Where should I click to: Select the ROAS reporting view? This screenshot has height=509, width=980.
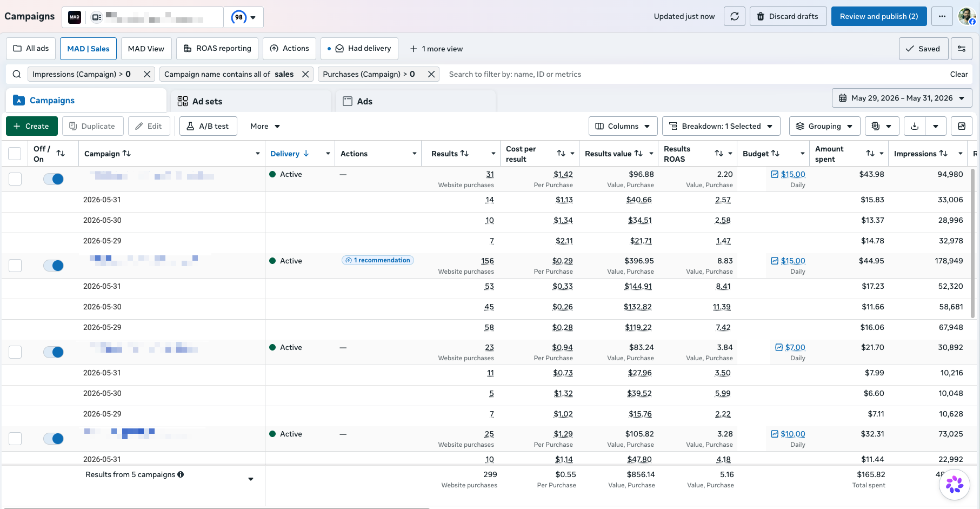pos(217,49)
